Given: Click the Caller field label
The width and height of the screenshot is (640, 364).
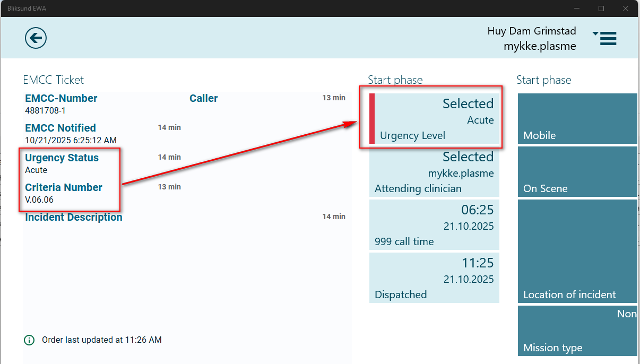Looking at the screenshot, I should (204, 99).
